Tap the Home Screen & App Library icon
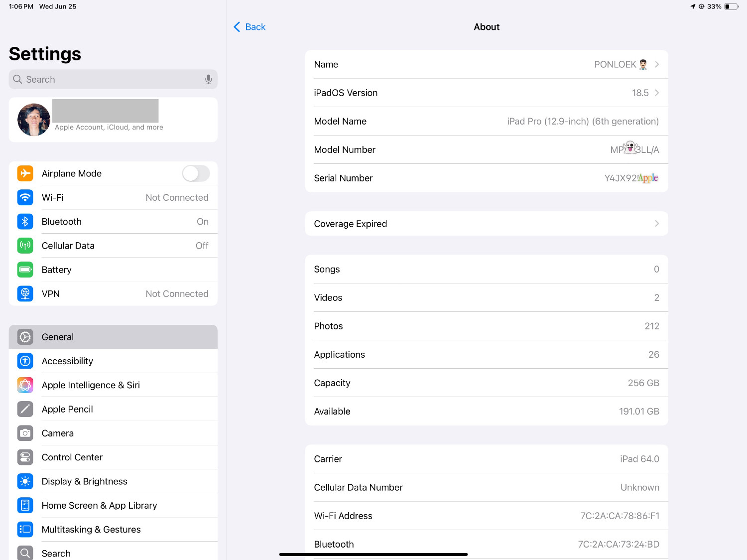Image resolution: width=747 pixels, height=560 pixels. pos(25,505)
